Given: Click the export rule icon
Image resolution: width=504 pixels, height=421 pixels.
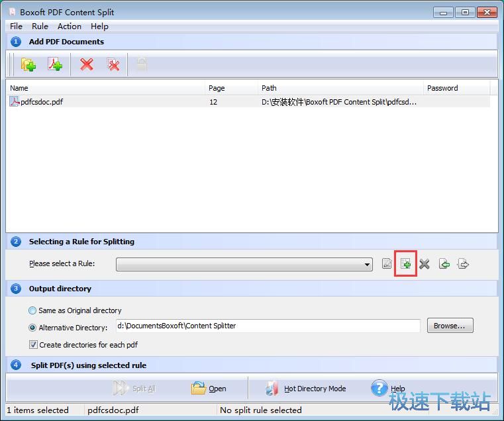Looking at the screenshot, I should (463, 264).
